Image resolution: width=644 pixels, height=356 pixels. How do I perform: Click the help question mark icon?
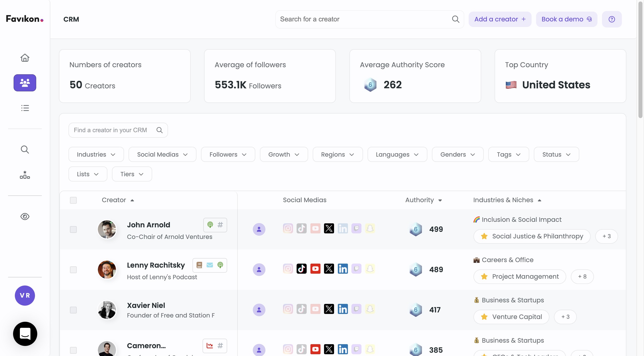pyautogui.click(x=612, y=19)
